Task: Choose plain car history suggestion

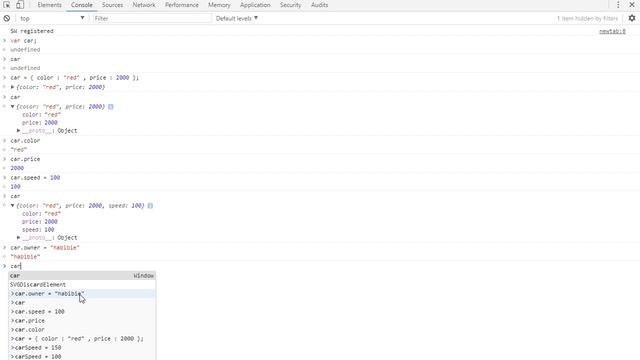Action: click(82, 302)
